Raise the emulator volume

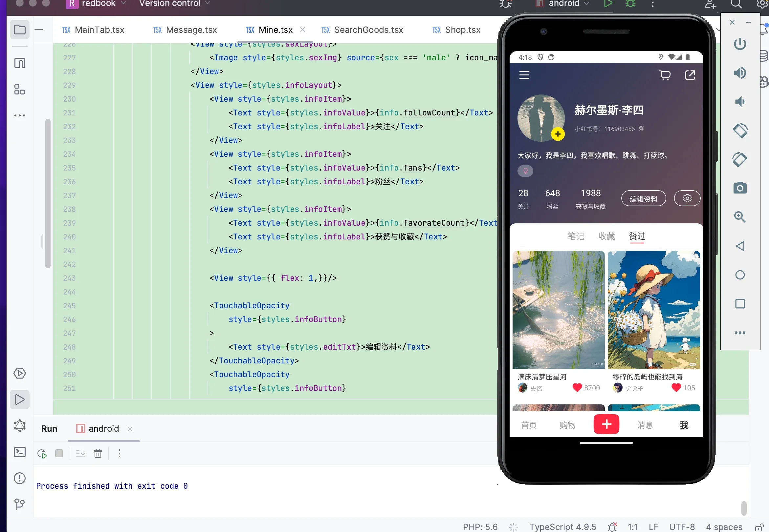point(740,73)
